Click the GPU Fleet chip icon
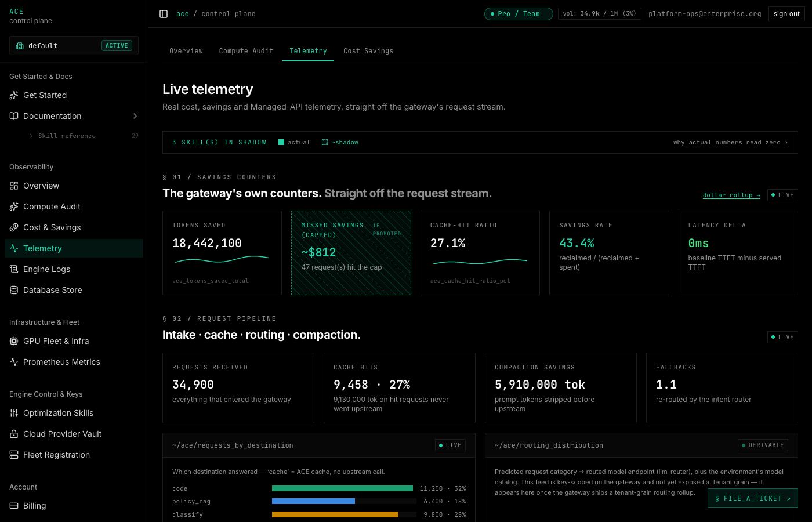Image resolution: width=812 pixels, height=522 pixels. tap(14, 341)
